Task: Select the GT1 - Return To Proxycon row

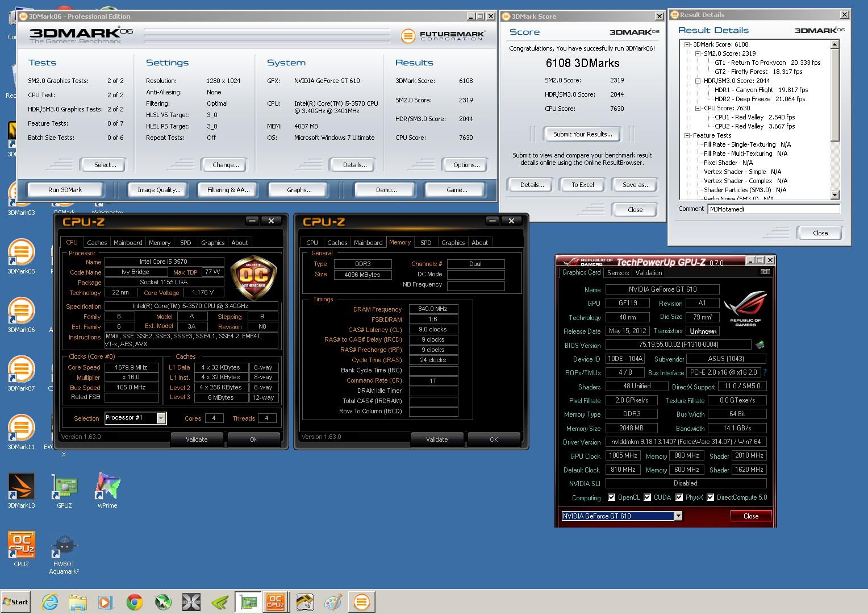Action: tap(767, 63)
